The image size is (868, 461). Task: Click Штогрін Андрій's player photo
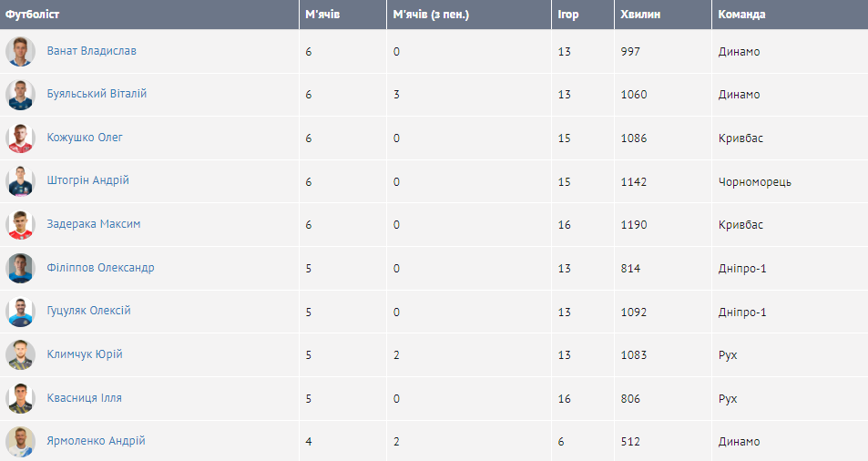pos(20,181)
